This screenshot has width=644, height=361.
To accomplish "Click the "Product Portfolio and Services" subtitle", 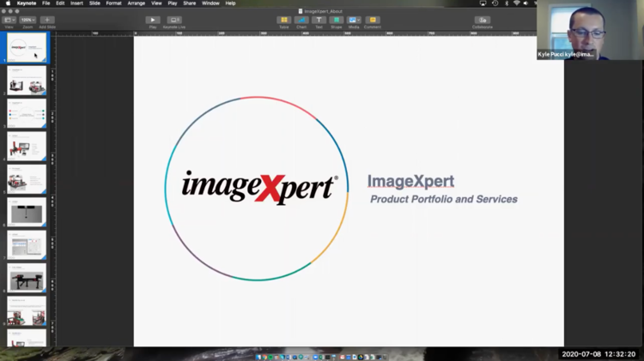I will click(x=444, y=200).
